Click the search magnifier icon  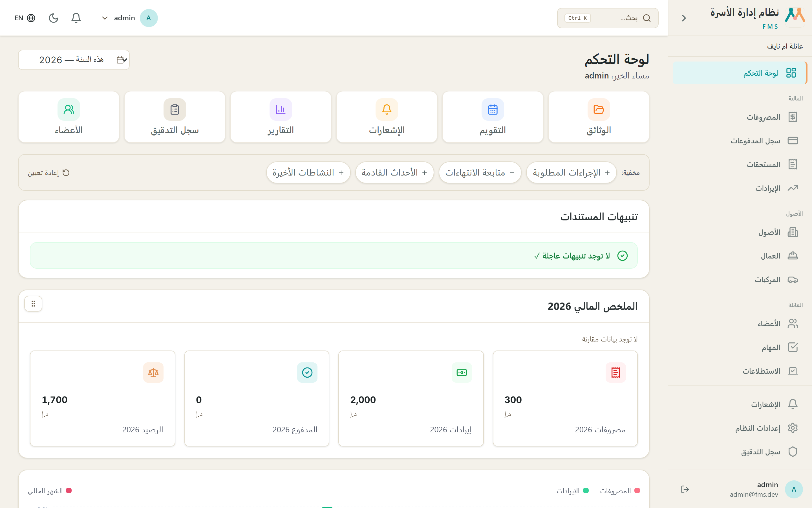click(646, 18)
